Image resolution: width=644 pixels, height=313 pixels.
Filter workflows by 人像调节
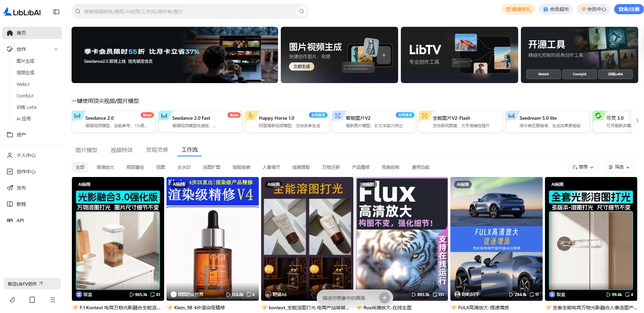(271, 167)
